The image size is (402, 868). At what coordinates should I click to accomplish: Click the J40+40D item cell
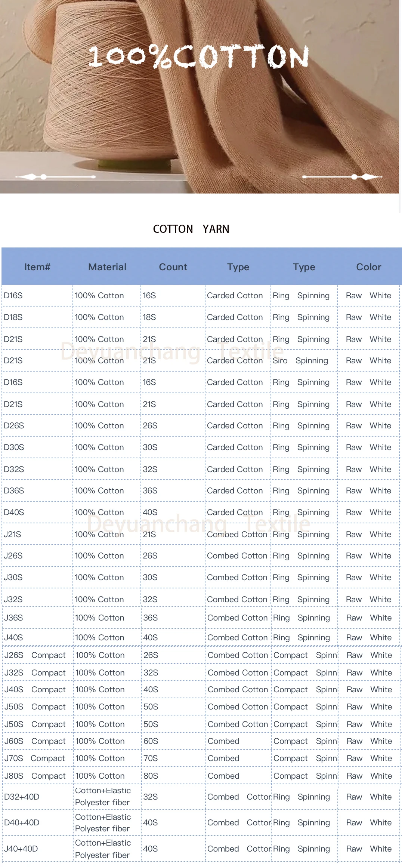(x=21, y=849)
